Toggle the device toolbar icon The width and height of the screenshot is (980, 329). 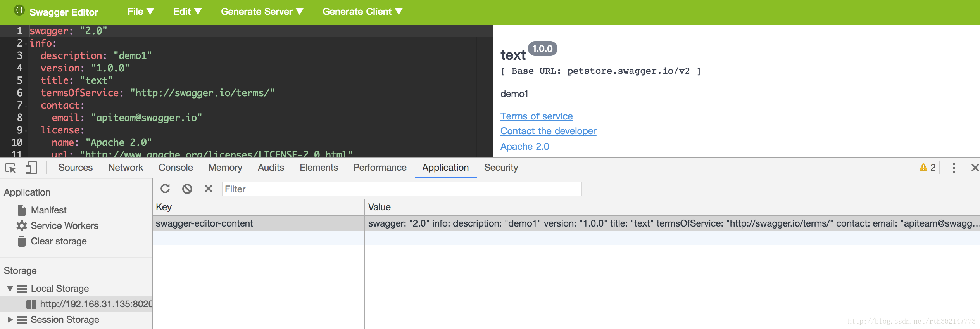point(31,168)
